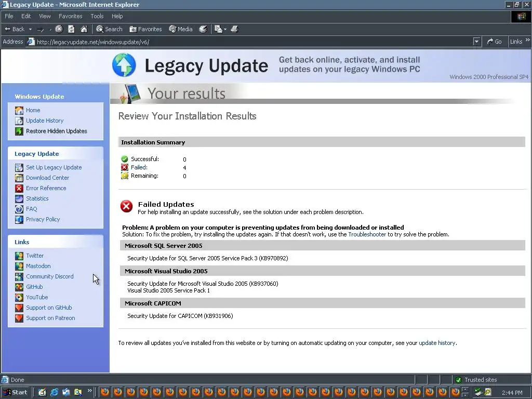Image resolution: width=532 pixels, height=399 pixels.
Task: Click the Error Reference red X icon
Action: point(19,188)
